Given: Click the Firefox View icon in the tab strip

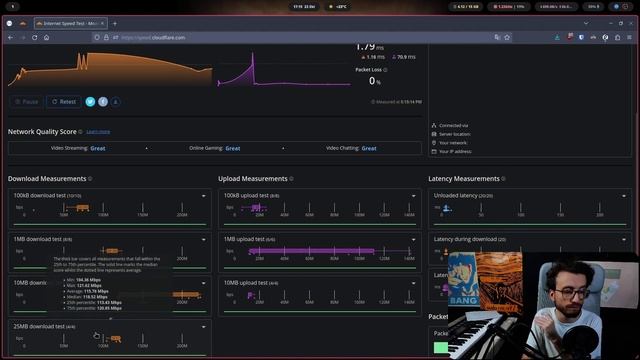Looking at the screenshot, I should [x=9, y=24].
